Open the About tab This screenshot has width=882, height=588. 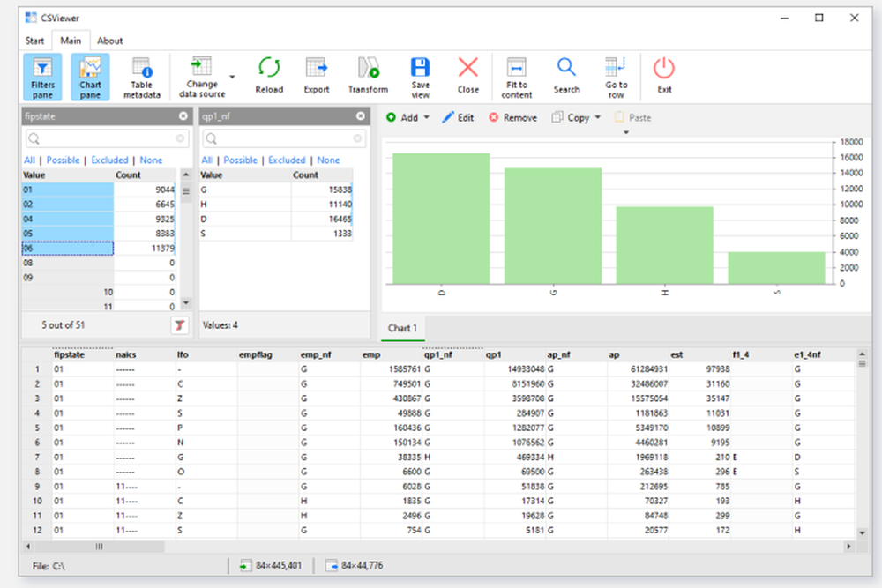(x=109, y=41)
